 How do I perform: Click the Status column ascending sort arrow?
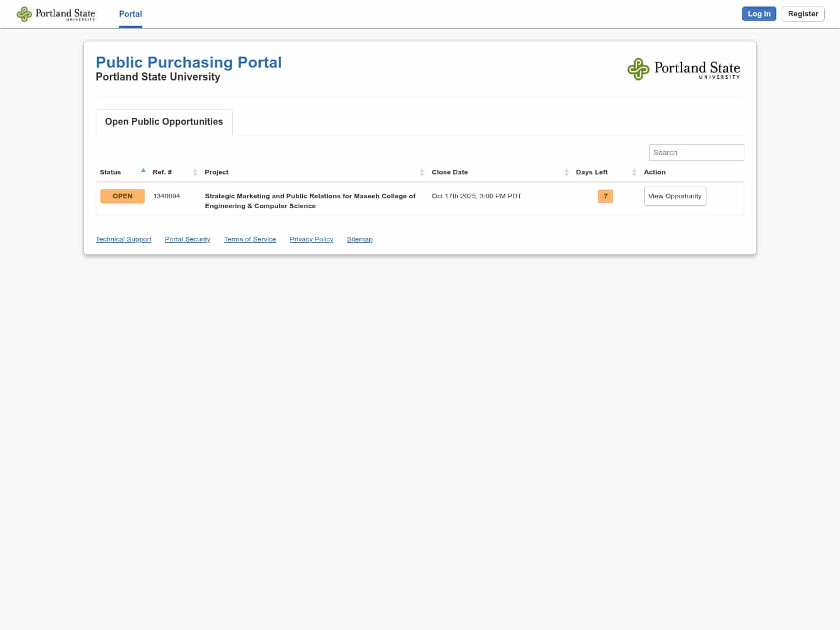coord(143,171)
